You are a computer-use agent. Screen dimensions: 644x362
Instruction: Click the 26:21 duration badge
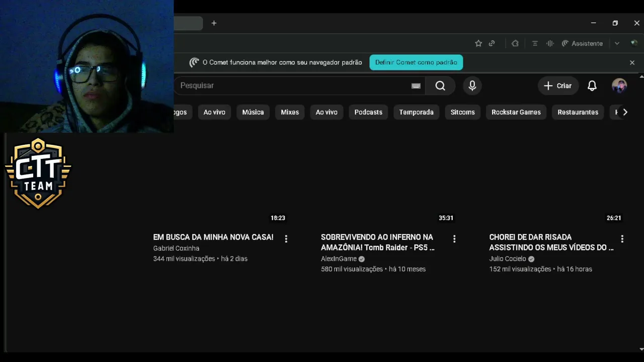pos(614,218)
